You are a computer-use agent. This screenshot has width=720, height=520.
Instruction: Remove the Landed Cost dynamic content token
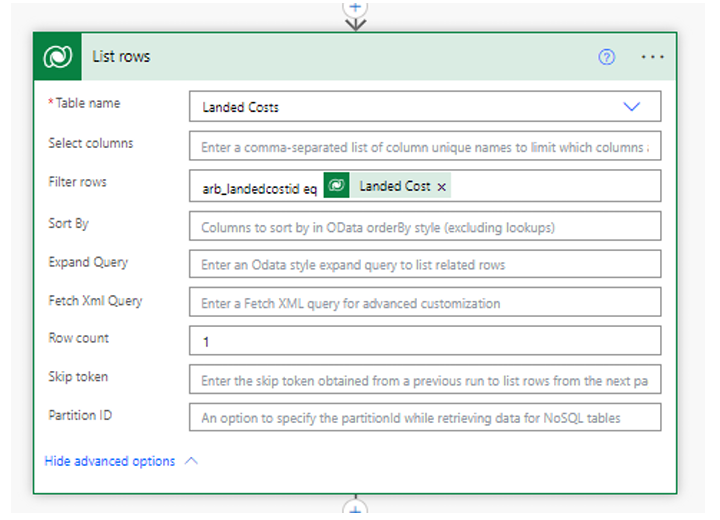441,187
